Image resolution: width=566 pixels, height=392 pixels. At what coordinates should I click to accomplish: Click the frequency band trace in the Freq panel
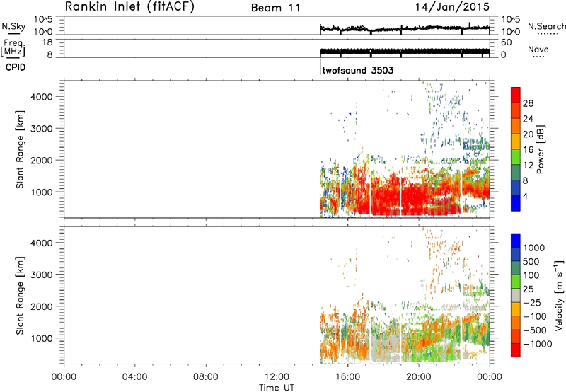coord(405,52)
